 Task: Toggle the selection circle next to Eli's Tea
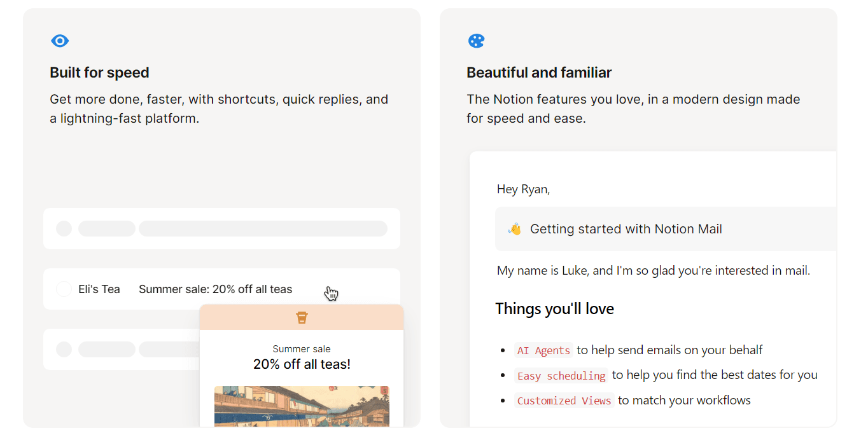pyautogui.click(x=64, y=289)
